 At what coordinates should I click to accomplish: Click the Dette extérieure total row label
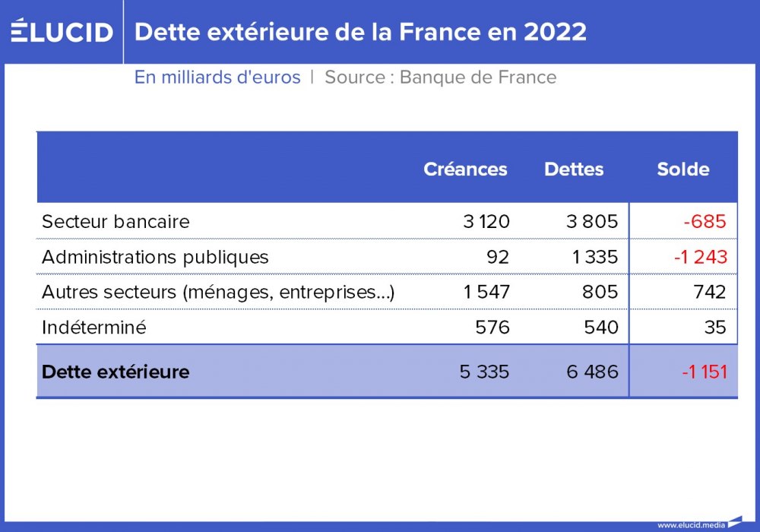(x=116, y=372)
